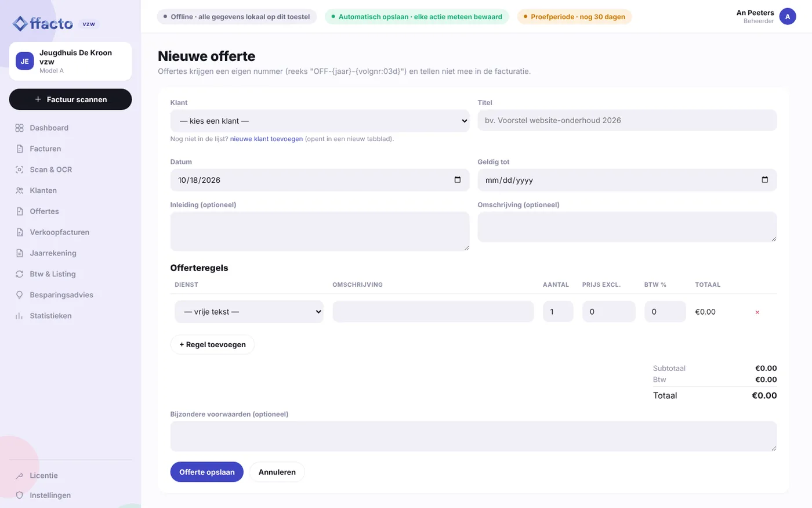This screenshot has height=508, width=812.
Task: Click the Automatisch opslaan status badge
Action: pos(416,17)
